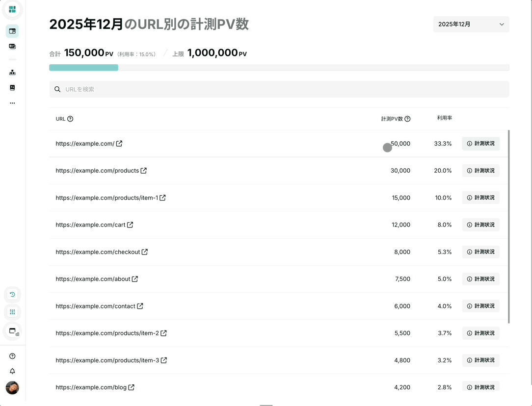Click the 33.3% usage value
The image size is (532, 406).
[x=443, y=144]
